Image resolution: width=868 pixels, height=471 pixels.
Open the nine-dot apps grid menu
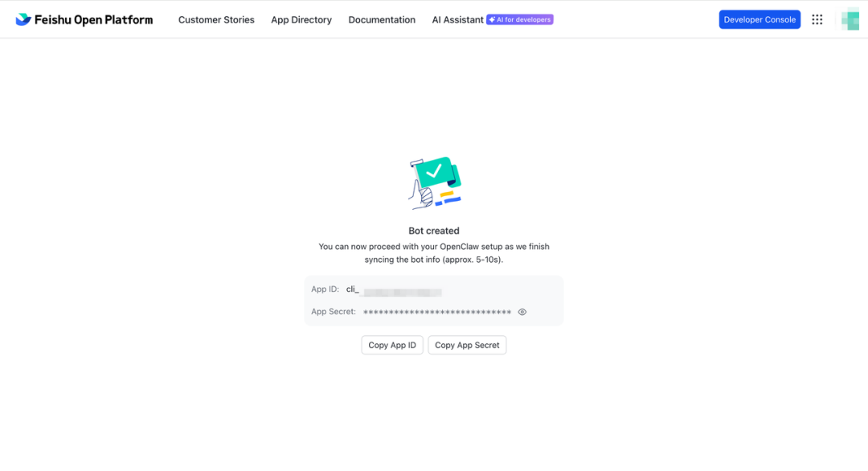tap(817, 19)
